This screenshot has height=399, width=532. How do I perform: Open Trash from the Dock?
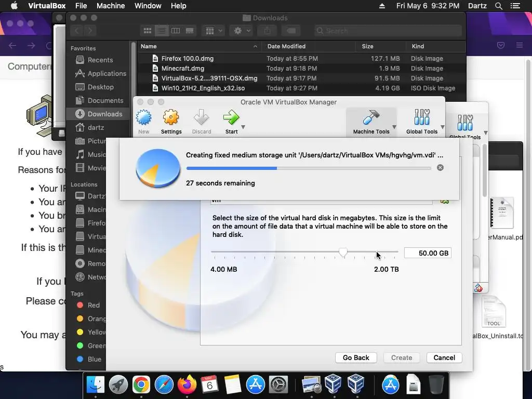click(436, 384)
